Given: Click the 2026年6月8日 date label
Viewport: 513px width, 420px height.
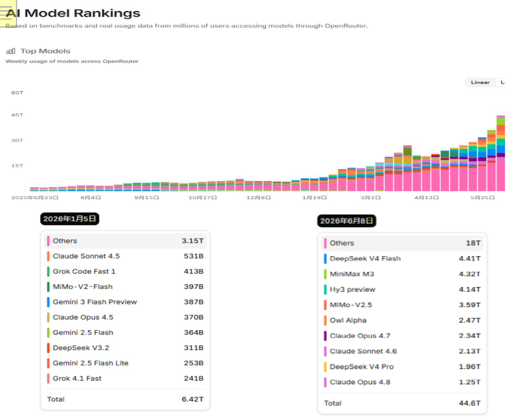Looking at the screenshot, I should (347, 221).
